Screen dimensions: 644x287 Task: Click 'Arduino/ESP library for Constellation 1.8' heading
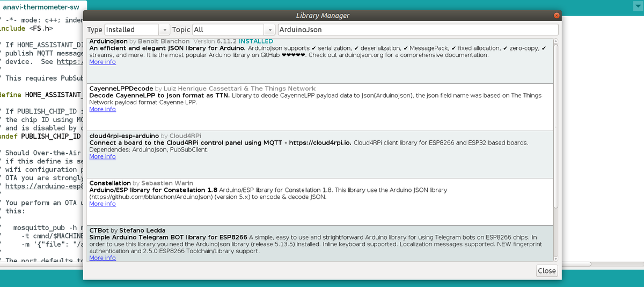tap(153, 190)
